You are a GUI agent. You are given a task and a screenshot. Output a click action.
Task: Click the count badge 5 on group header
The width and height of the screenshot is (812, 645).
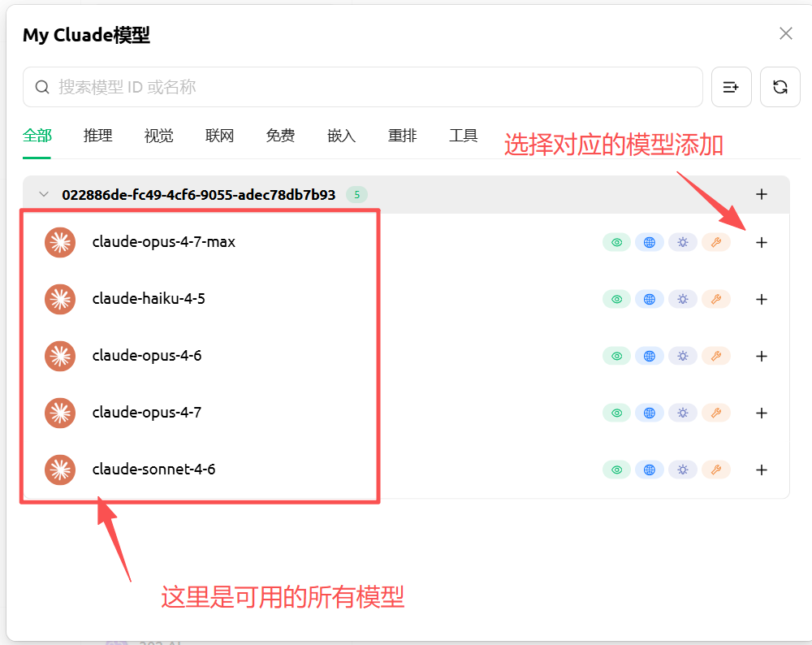[356, 195]
